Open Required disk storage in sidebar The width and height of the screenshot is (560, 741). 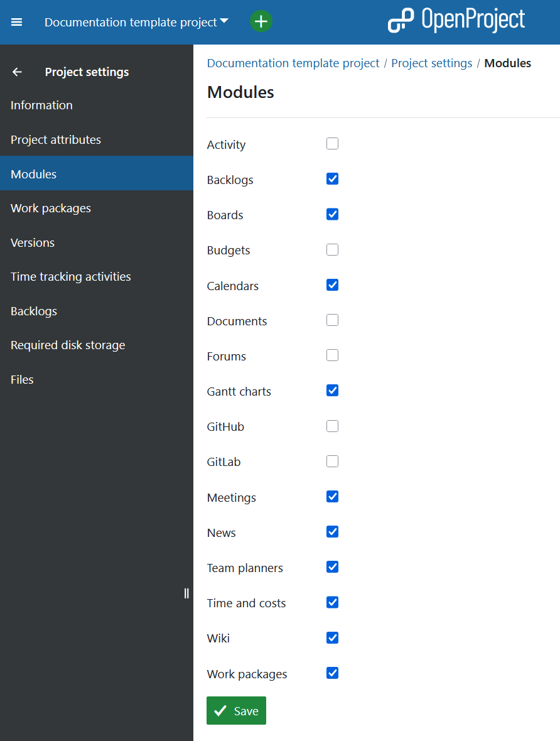click(x=97, y=345)
